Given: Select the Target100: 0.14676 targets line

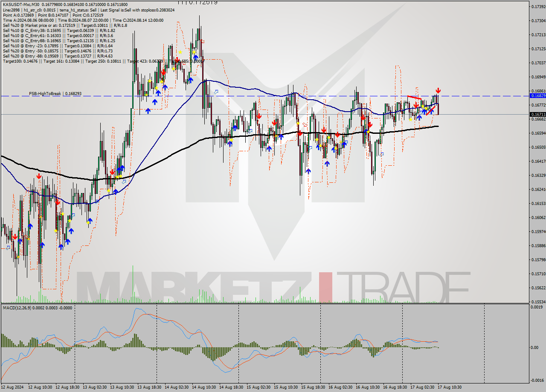Looking at the screenshot, I should 104,61.
